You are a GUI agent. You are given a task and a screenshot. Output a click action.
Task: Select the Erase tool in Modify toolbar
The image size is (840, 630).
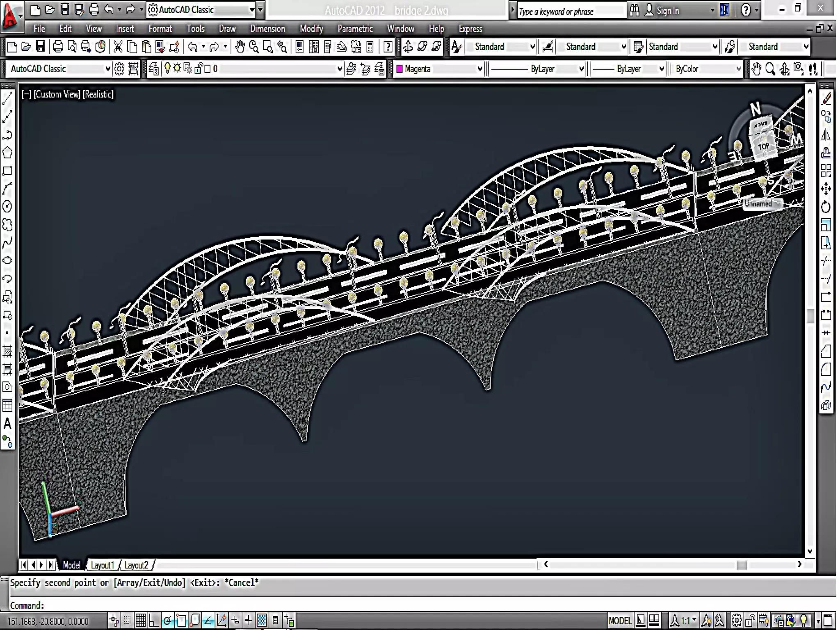click(826, 98)
